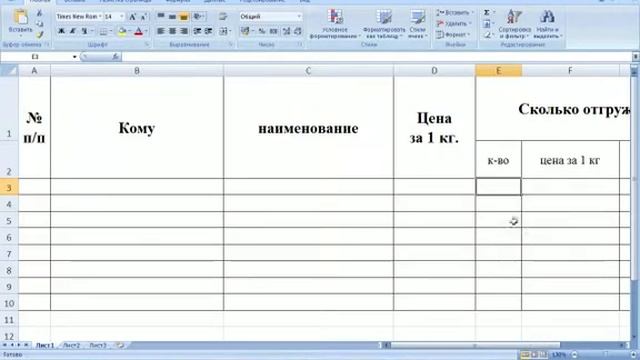Viewport: 640px width, 360px height.
Task: Align text right
Action: 184,31
